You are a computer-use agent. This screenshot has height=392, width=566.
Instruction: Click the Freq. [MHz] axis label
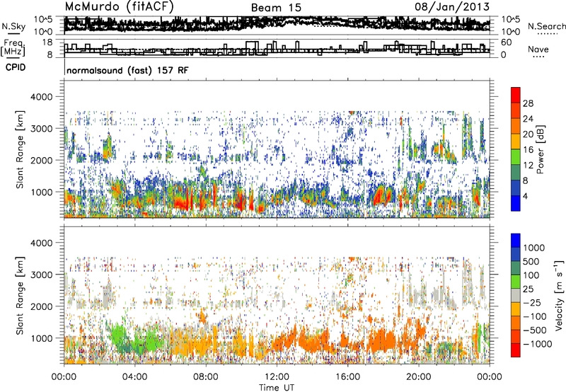[x=13, y=47]
